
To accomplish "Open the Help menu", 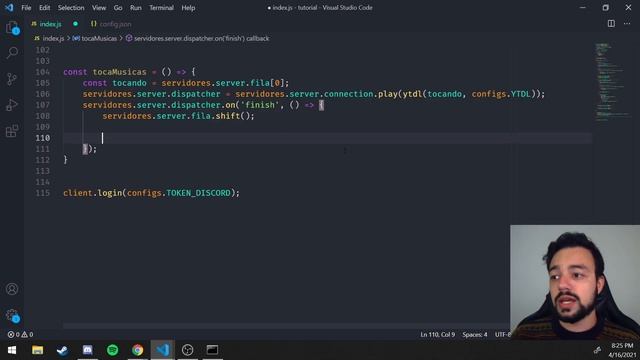I will pos(188,8).
